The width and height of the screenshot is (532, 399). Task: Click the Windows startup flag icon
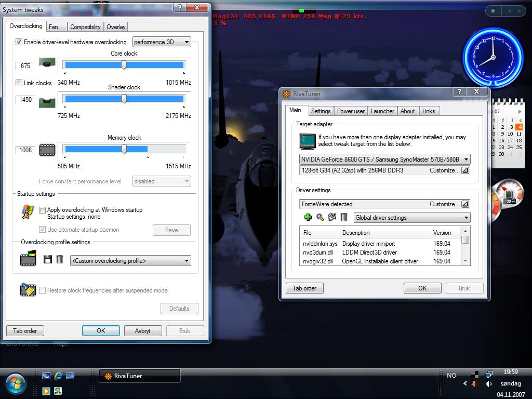(28, 212)
